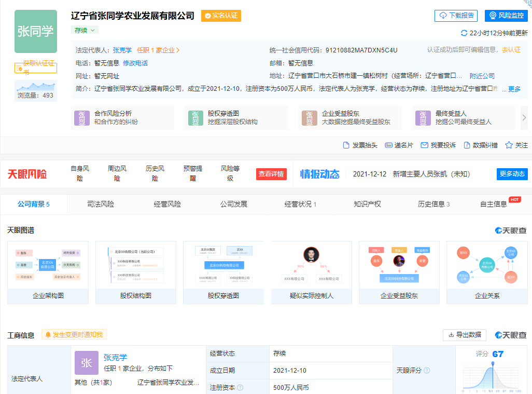Open the 企业关系 thumbnail
Screen dimensions: 532x394
coord(487,273)
